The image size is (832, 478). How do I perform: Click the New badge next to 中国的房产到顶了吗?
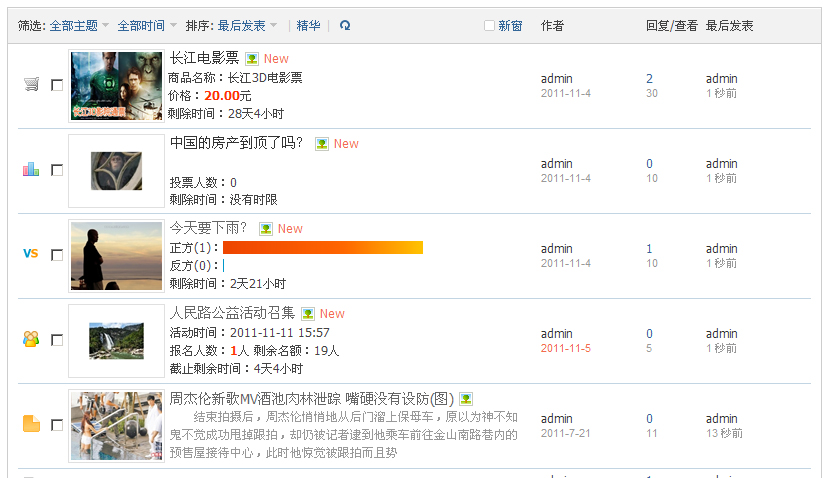tap(346, 144)
